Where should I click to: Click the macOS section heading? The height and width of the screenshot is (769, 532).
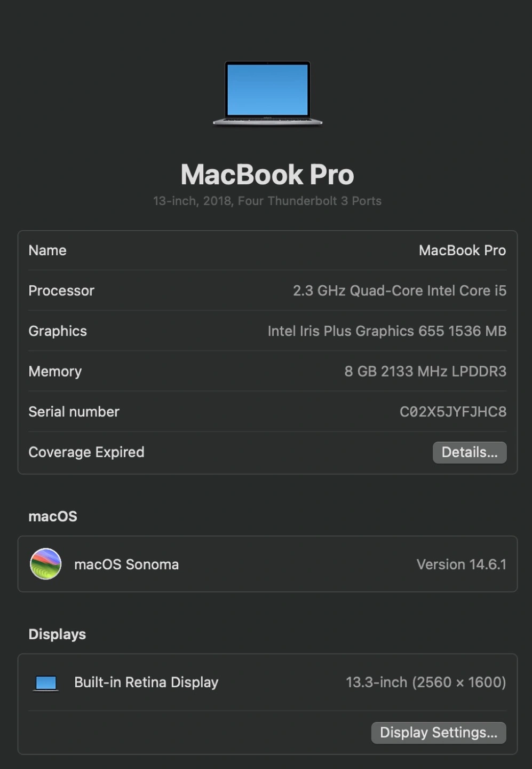click(53, 516)
